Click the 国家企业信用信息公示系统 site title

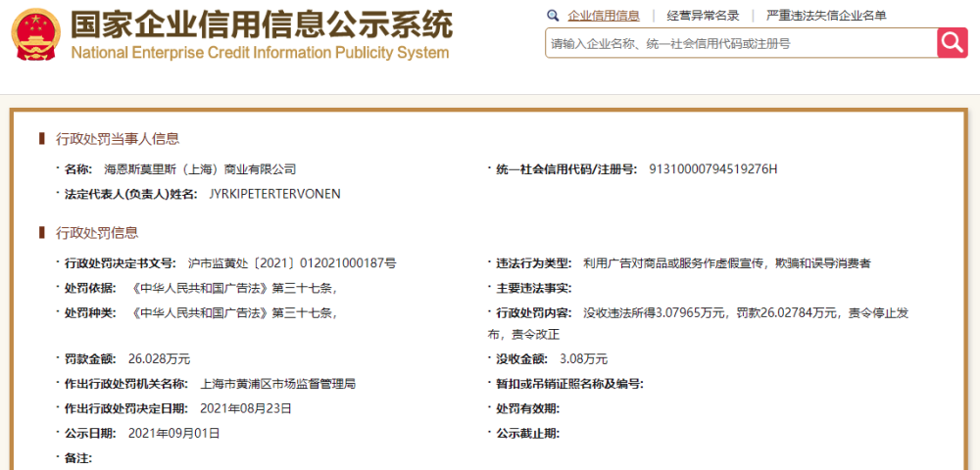(x=260, y=23)
